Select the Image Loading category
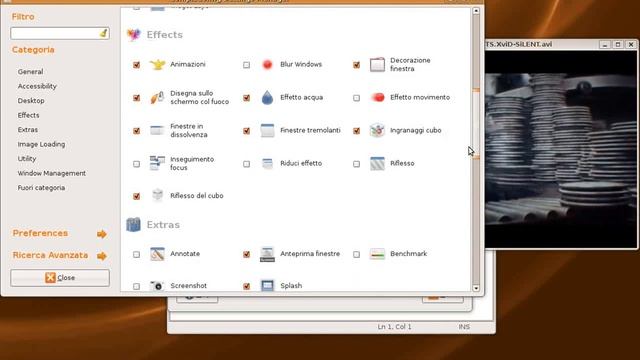 (41, 144)
